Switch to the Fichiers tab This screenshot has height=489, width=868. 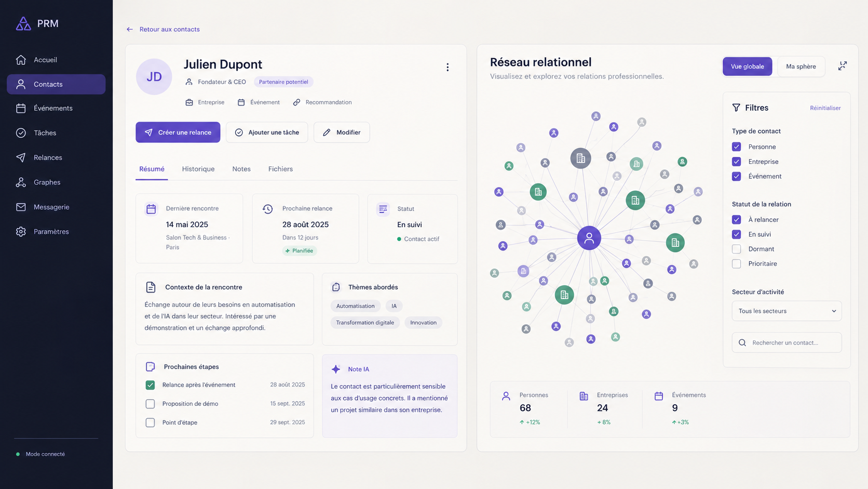coord(280,169)
